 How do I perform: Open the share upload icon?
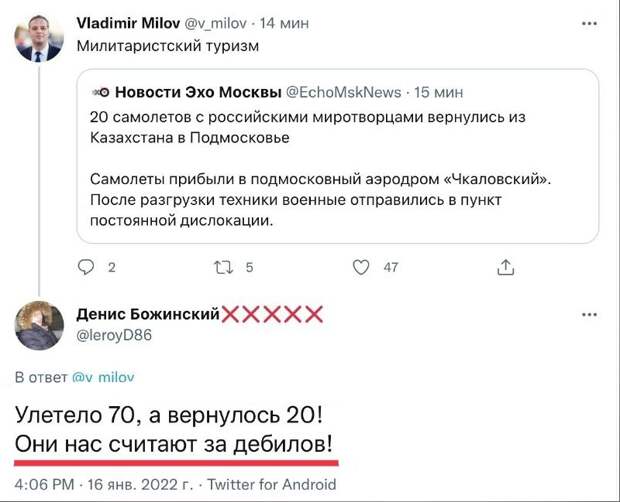(x=505, y=267)
